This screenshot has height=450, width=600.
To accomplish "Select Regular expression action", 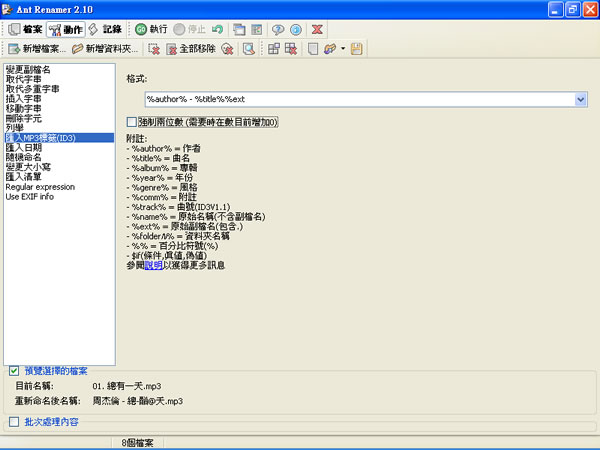I will 40,187.
